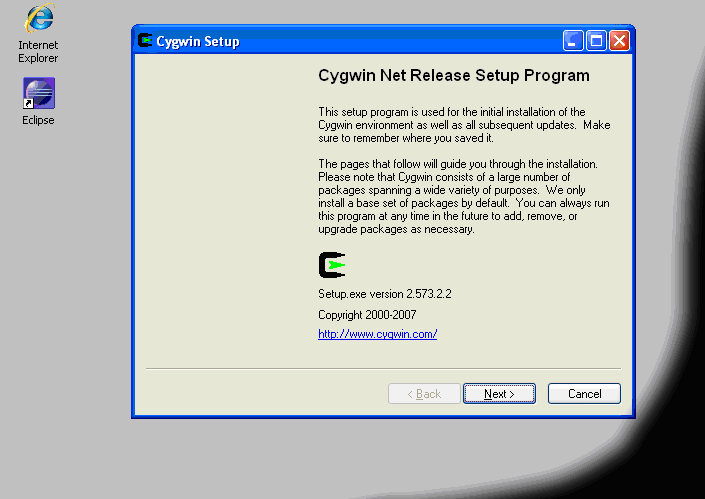Open the Eclipse desktop shortcut
The image size is (705, 499).
click(x=39, y=93)
